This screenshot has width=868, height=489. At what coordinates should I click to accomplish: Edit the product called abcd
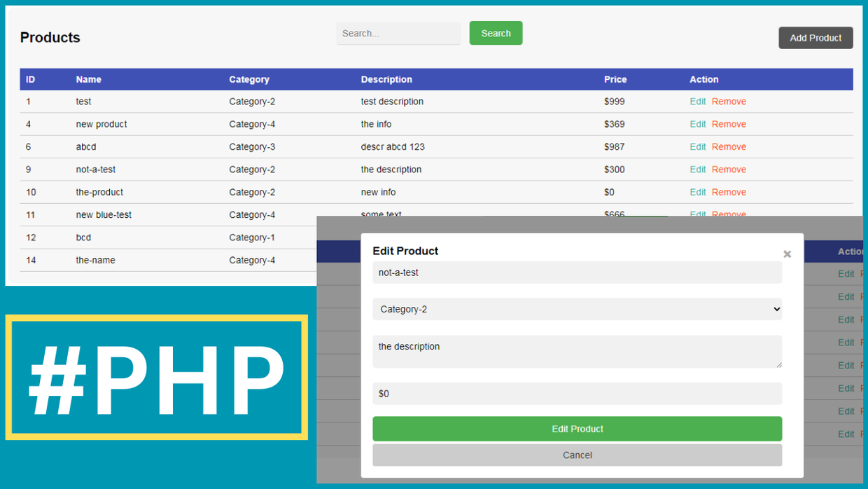coord(697,146)
